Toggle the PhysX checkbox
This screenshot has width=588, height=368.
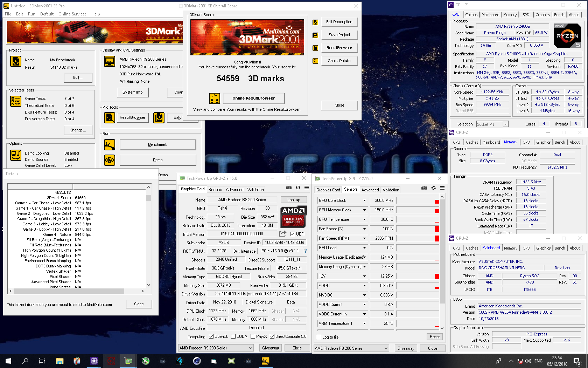click(x=253, y=336)
